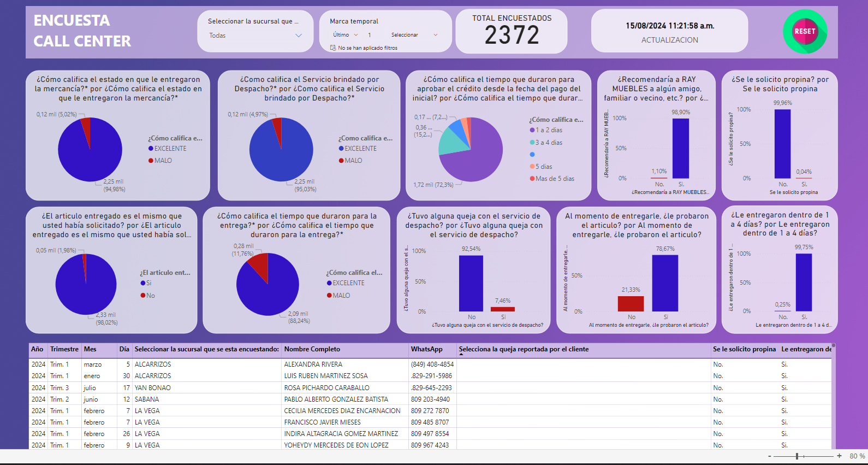The height and width of the screenshot is (465, 868).
Task: Click the 'WhatsApp' column header
Action: click(426, 349)
